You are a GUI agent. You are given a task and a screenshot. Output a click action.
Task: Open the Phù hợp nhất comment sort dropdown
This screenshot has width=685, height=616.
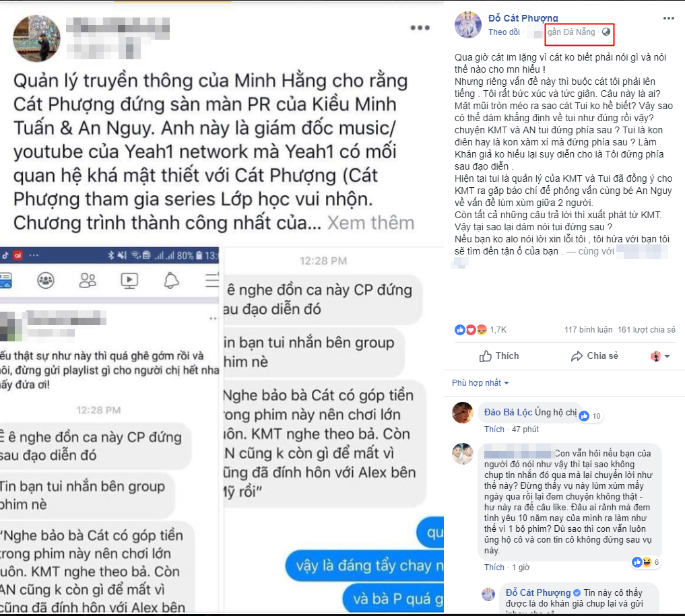click(480, 383)
